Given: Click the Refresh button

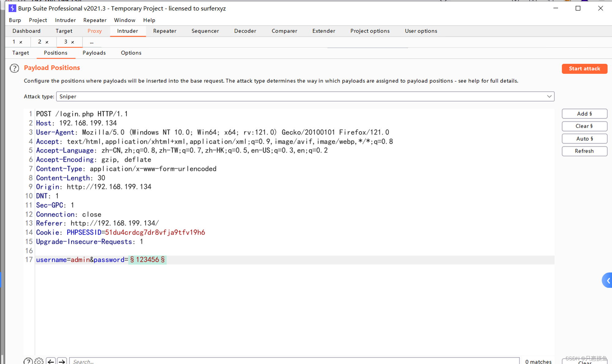Looking at the screenshot, I should coord(584,151).
